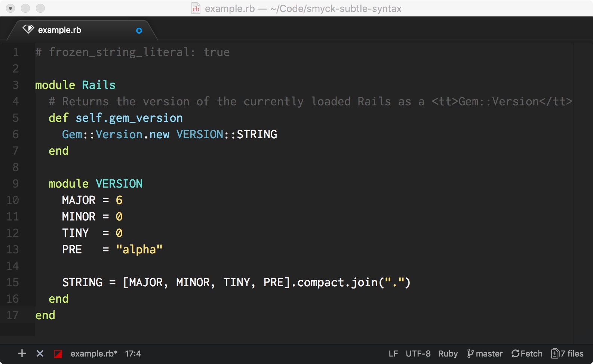Click the Returns the version comment line
Viewport: 593px width, 364px height.
click(x=310, y=101)
